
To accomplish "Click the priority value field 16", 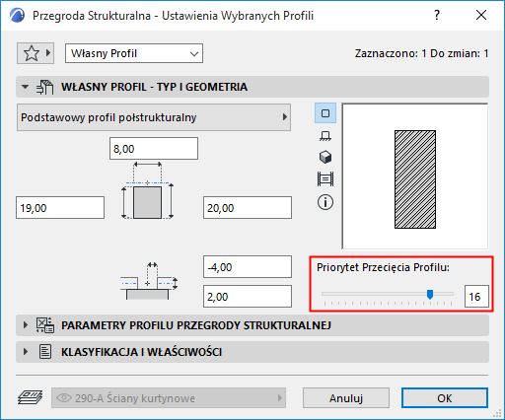I will [x=476, y=297].
